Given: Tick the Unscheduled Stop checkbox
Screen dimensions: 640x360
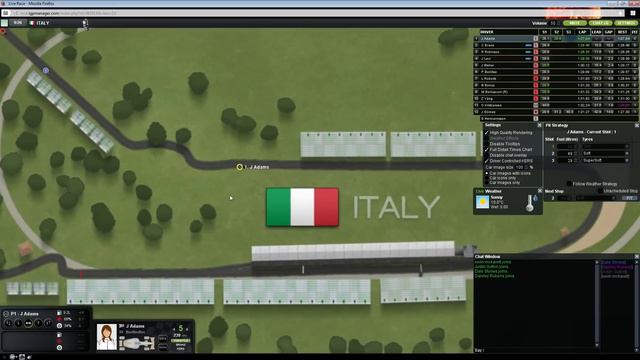Looking at the screenshot, I should pos(600,191).
